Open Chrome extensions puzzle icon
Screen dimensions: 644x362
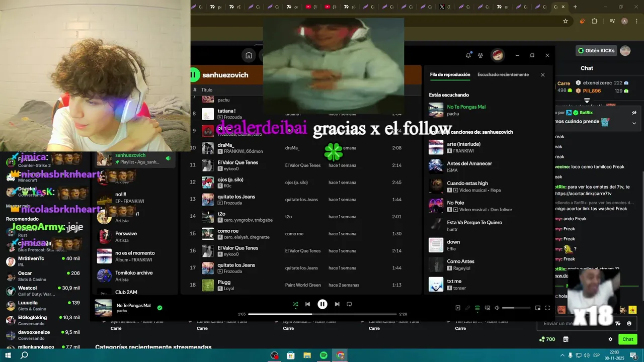coord(595,21)
